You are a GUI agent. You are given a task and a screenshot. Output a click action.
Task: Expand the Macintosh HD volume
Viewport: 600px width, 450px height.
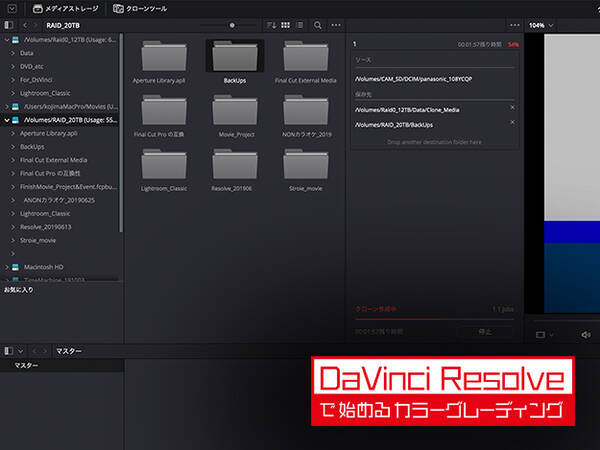[x=7, y=267]
